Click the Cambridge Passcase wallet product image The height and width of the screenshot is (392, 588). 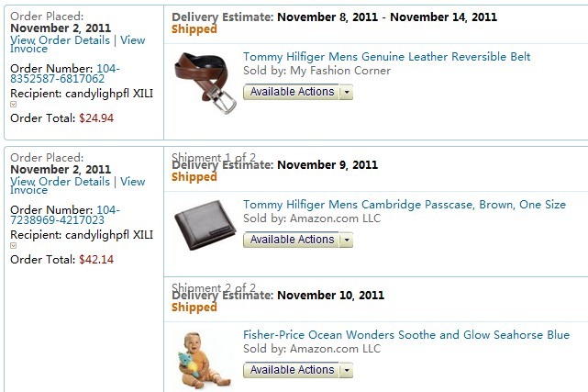point(204,221)
